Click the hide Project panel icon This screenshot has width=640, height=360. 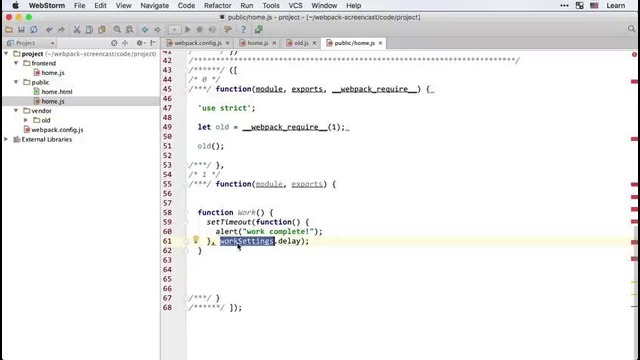click(153, 43)
